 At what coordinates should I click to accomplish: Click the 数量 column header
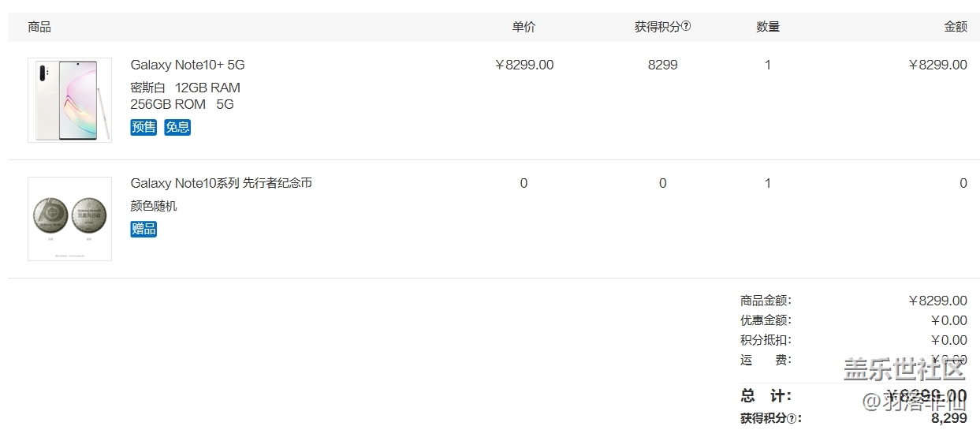pyautogui.click(x=768, y=27)
